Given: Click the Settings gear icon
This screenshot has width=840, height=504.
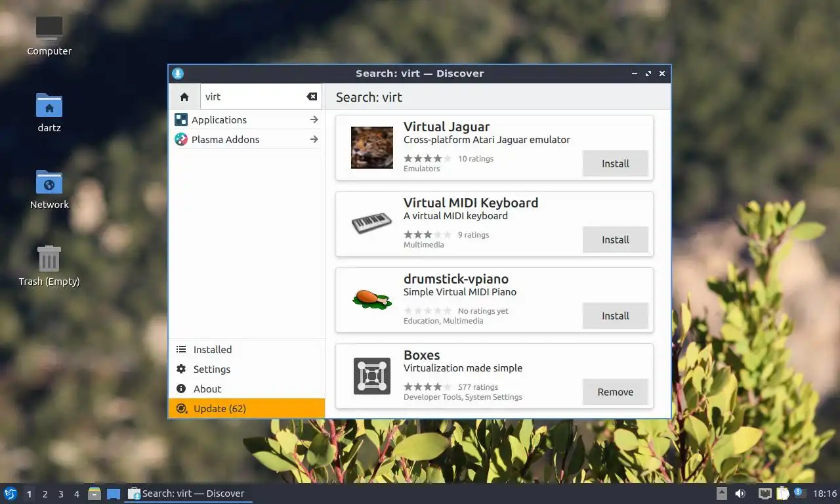Looking at the screenshot, I should pos(181,369).
